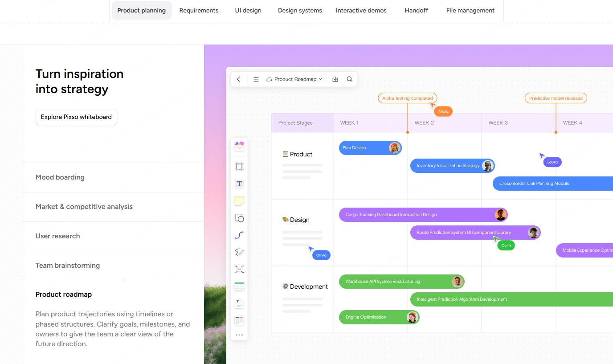This screenshot has height=364, width=613.
Task: Click the Engine Optimization label
Action: point(366,317)
